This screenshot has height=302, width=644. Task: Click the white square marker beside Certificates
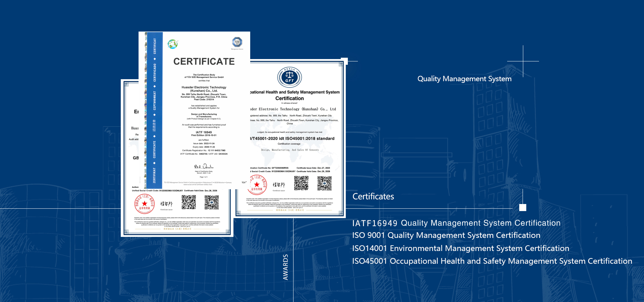tap(523, 207)
